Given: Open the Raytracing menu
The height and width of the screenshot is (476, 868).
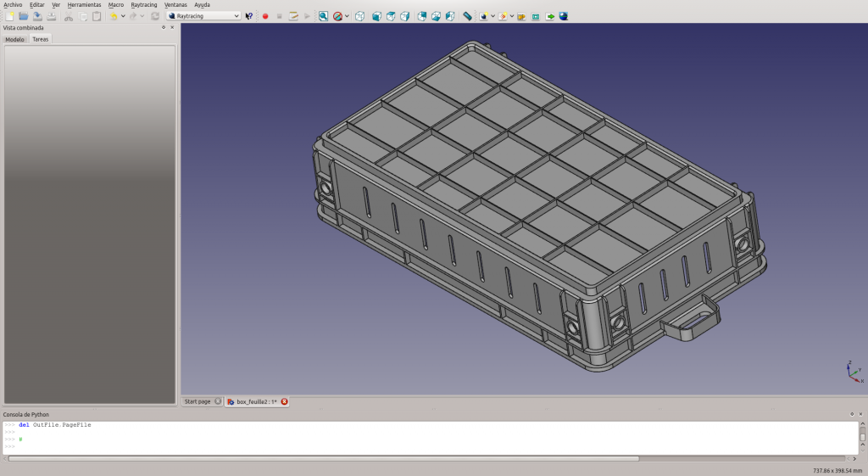Looking at the screenshot, I should coord(144,4).
